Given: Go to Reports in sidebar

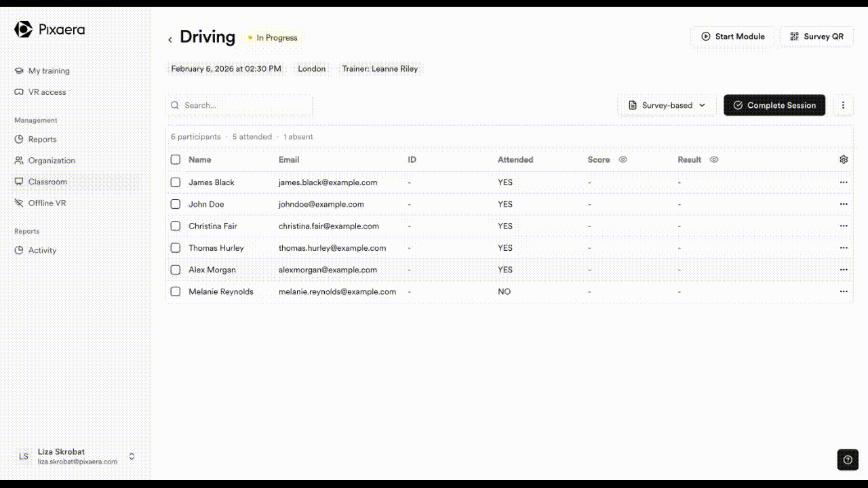Looking at the screenshot, I should [x=42, y=140].
